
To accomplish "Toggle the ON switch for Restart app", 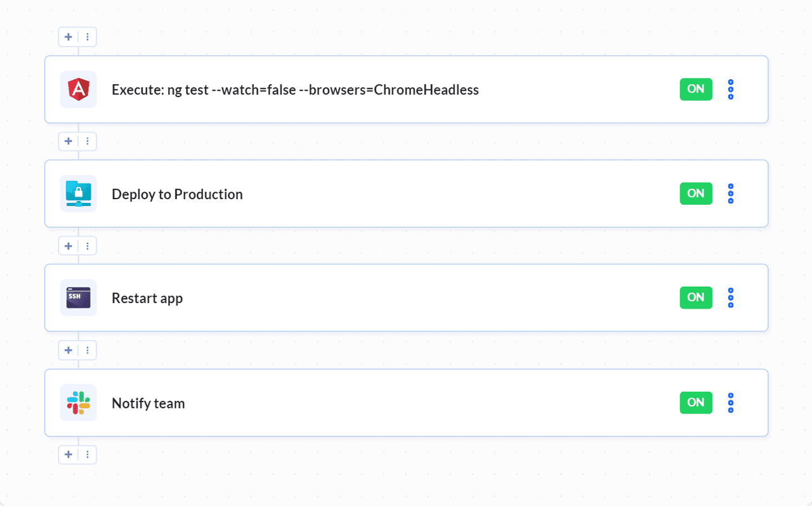I will [x=696, y=297].
